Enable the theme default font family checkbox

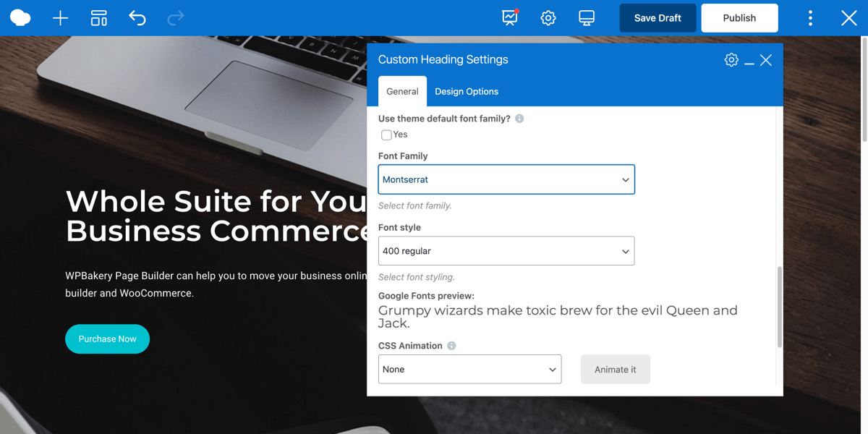tap(386, 135)
